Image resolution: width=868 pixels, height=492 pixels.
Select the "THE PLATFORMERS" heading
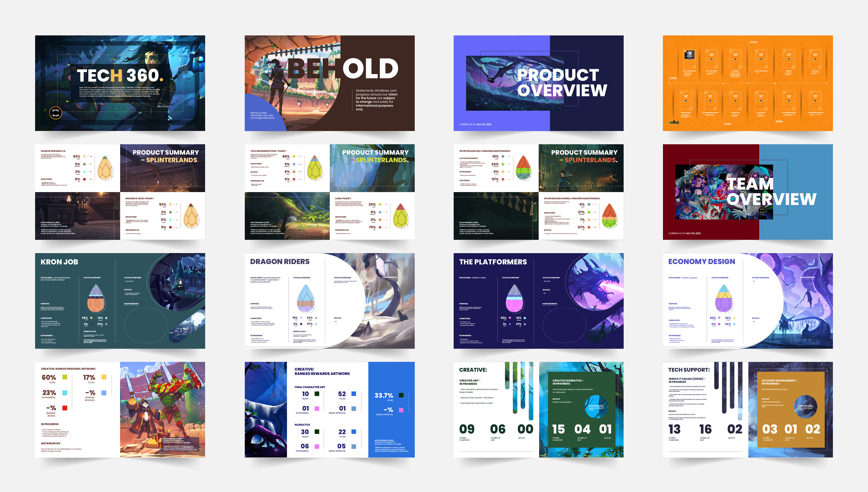(x=493, y=262)
